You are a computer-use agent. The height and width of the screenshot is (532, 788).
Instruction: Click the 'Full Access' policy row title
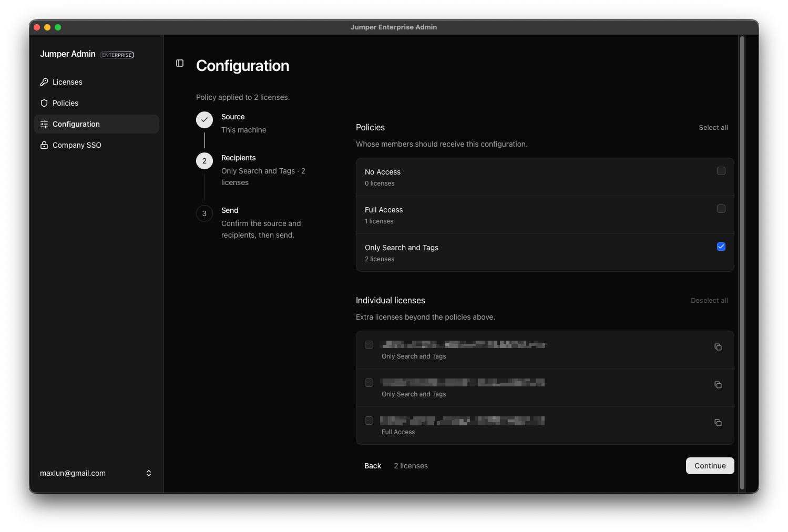384,210
